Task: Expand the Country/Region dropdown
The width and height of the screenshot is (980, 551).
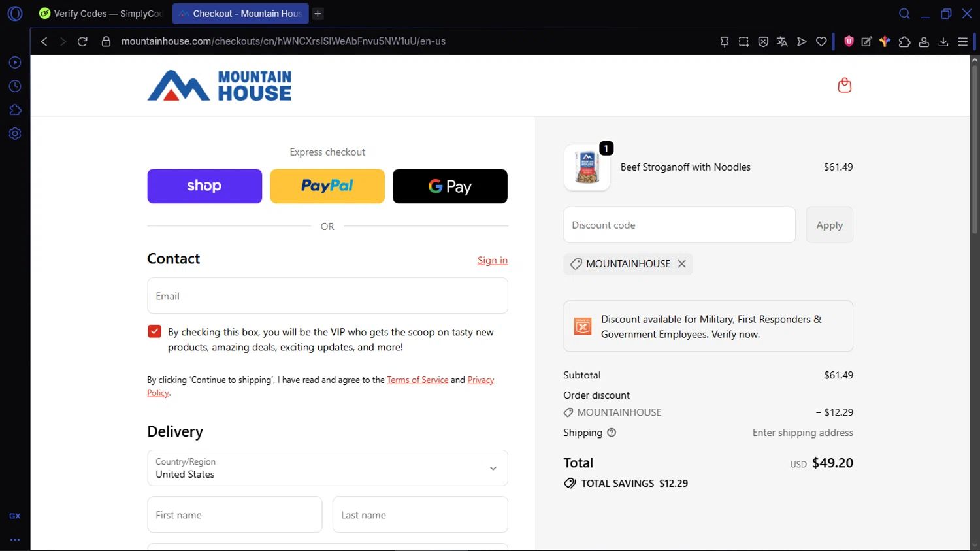Action: [327, 468]
